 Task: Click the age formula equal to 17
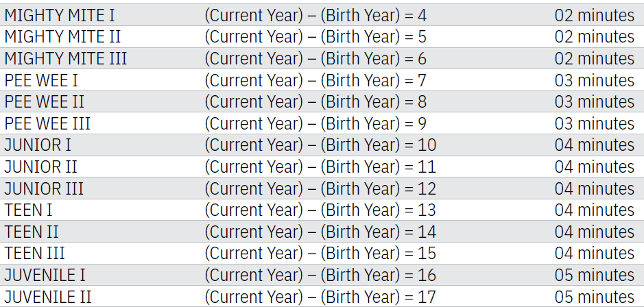pos(320,297)
